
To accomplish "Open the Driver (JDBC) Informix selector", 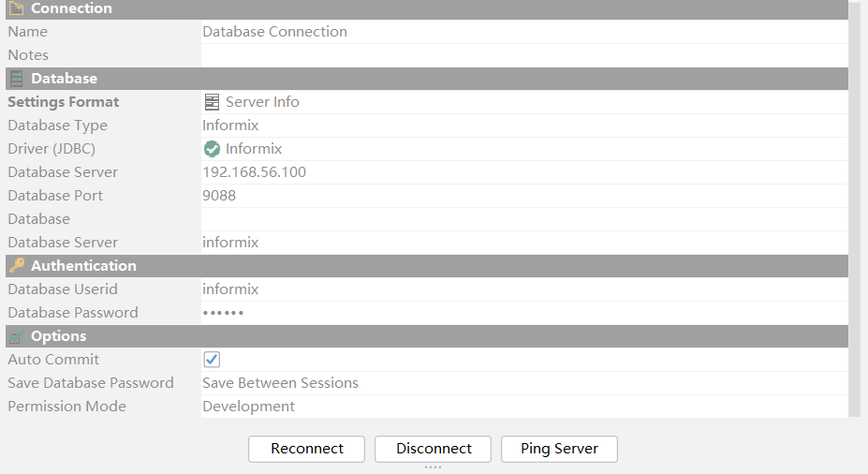I will [524, 148].
